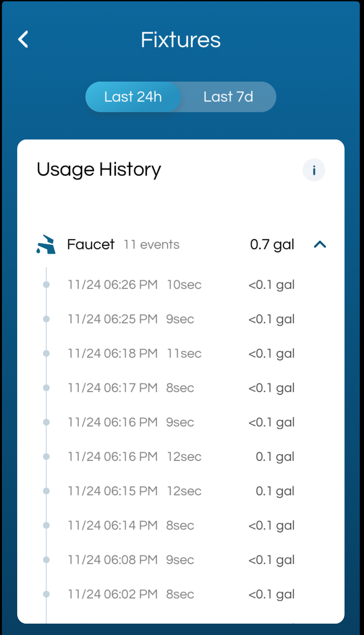Tap the timeline dot for 06:26 PM
This screenshot has height=635, width=364.
click(46, 285)
